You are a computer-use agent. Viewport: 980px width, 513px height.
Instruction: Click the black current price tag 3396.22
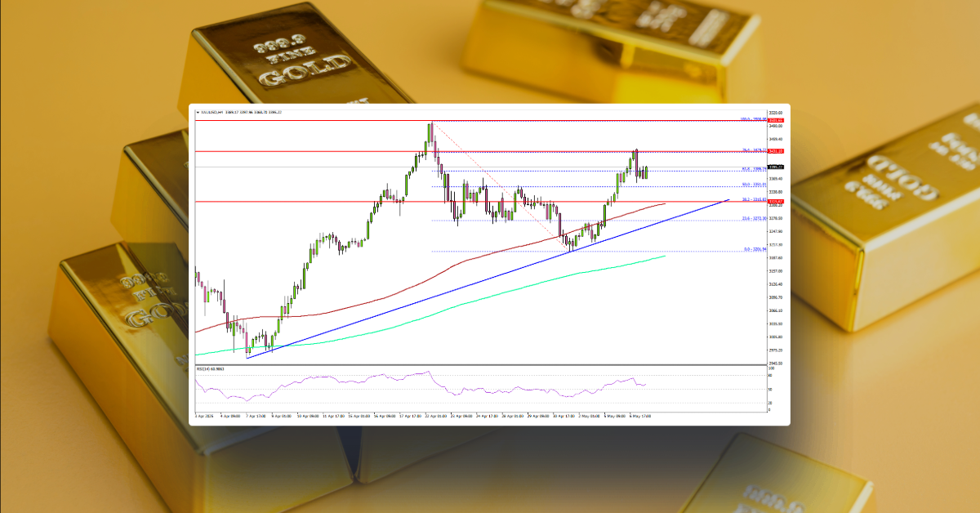(772, 166)
